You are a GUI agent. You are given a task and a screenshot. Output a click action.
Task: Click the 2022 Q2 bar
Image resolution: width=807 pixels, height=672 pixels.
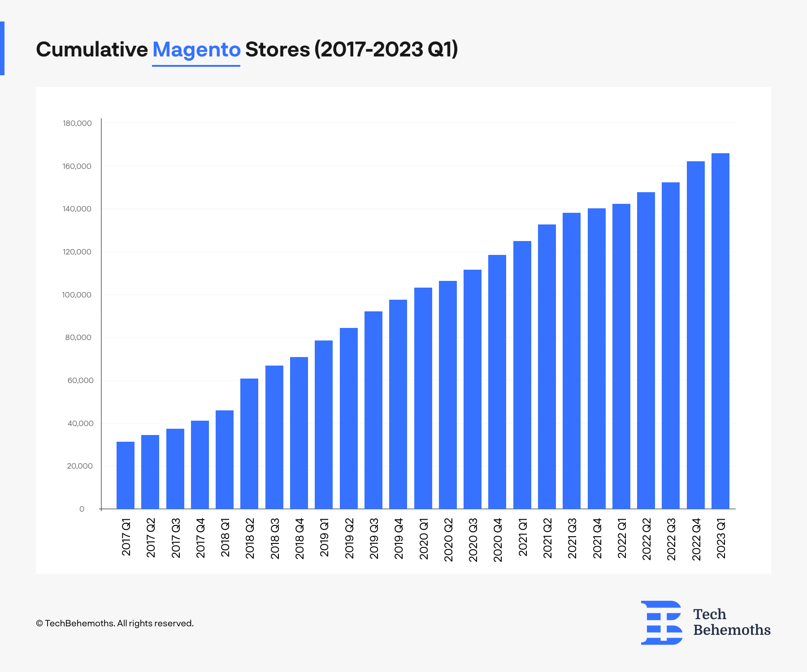[646, 351]
